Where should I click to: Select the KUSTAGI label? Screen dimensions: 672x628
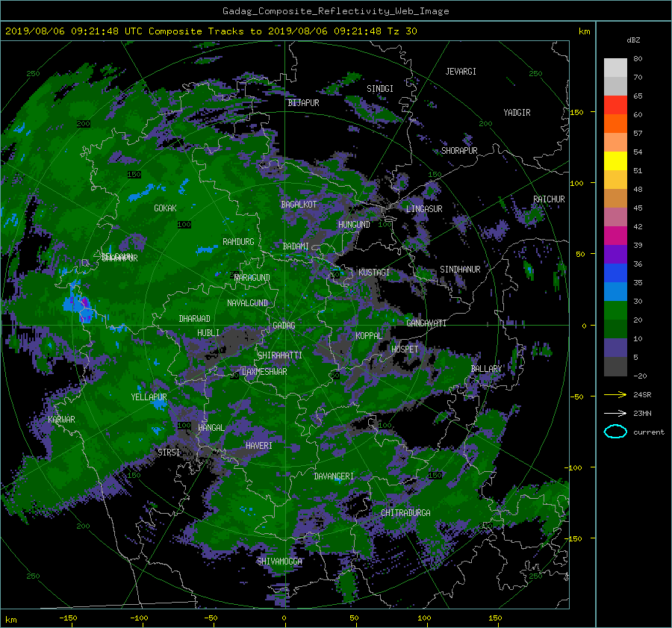[x=374, y=273]
